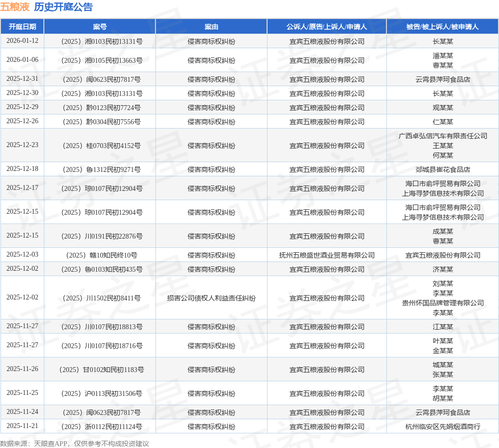Screen dimensions: 499x448
Task: Click case number (2025)湘0105民初13663号
Action: pyautogui.click(x=102, y=60)
